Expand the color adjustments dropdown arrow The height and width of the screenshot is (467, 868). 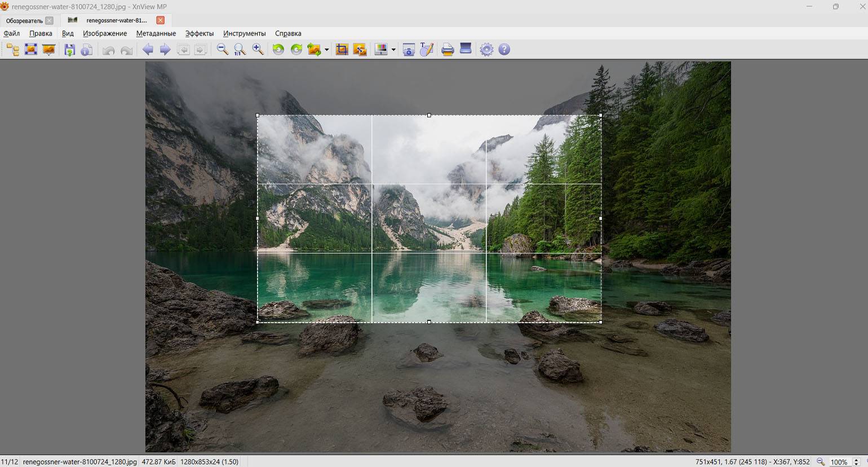point(393,50)
